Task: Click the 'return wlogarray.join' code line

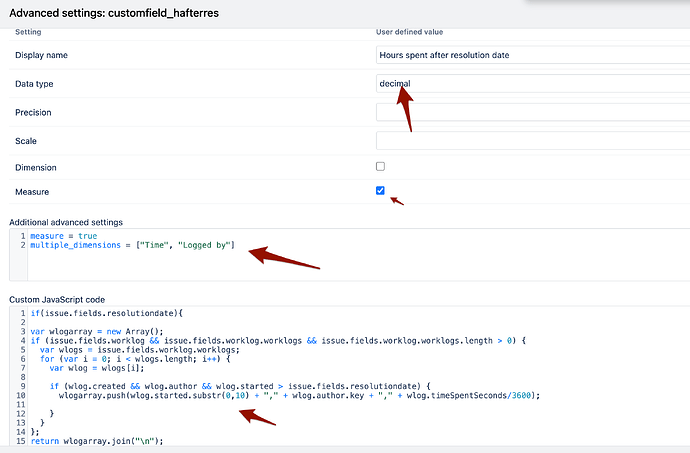Action: click(97, 441)
